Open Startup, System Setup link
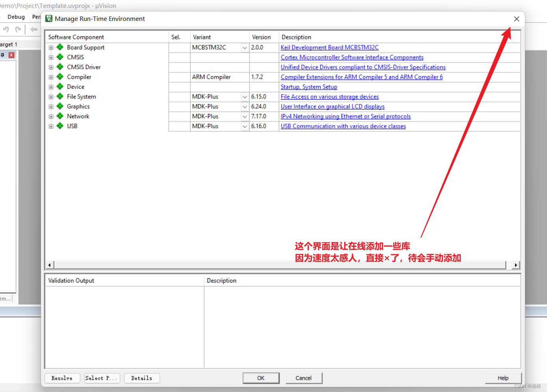Screen dimensions: 547x392 click(x=309, y=87)
